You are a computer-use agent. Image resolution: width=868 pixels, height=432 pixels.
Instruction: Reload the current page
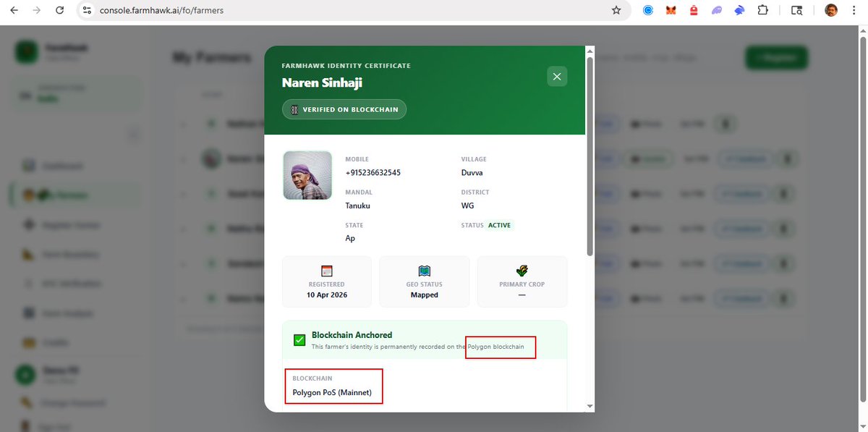tap(60, 10)
